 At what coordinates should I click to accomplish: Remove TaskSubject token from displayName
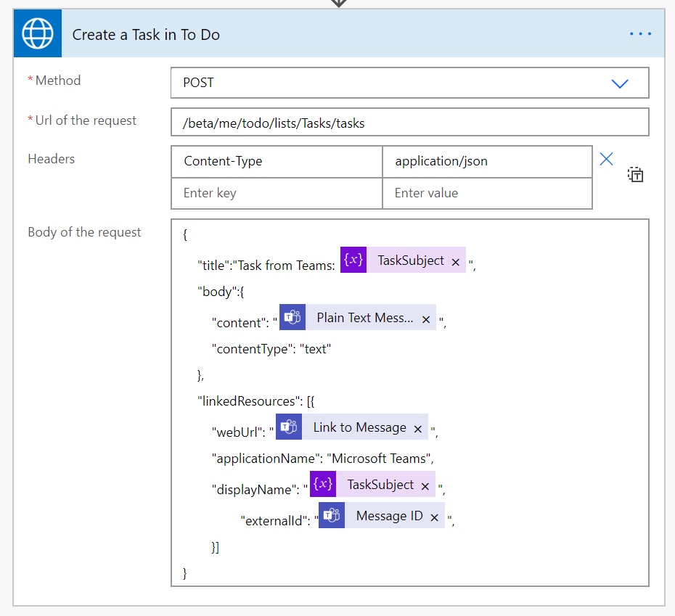tap(425, 486)
